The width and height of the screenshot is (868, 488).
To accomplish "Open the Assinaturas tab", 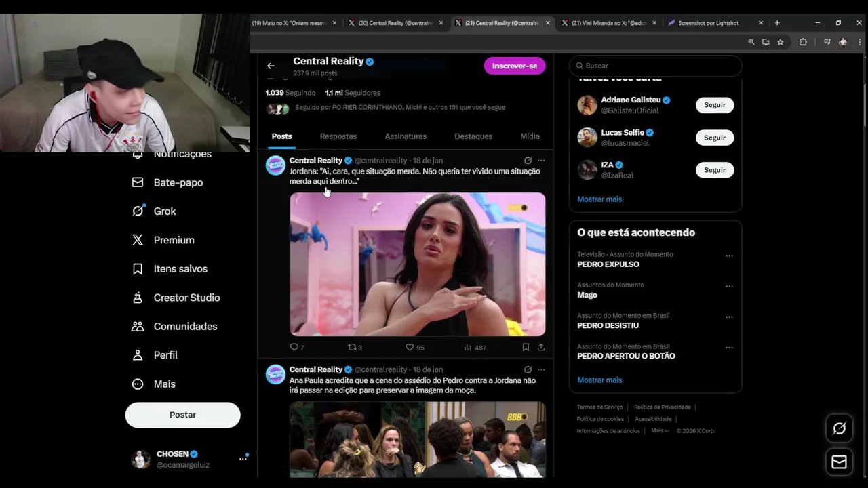I will [x=406, y=136].
